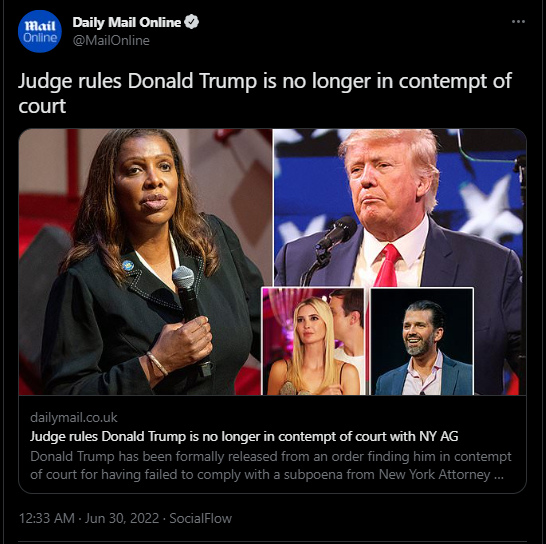The image size is (546, 544).
Task: Select the tweet text about contempt of court
Action: 265,93
